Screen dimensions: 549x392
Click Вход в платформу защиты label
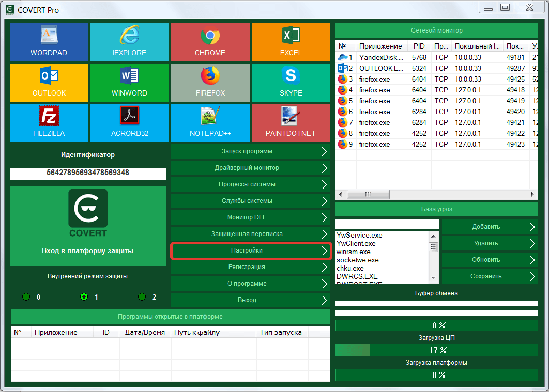point(87,250)
